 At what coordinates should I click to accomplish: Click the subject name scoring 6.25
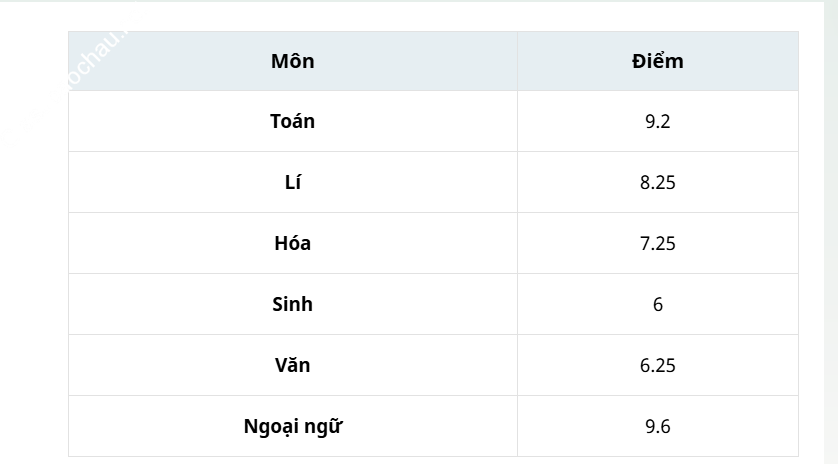pyautogui.click(x=292, y=366)
